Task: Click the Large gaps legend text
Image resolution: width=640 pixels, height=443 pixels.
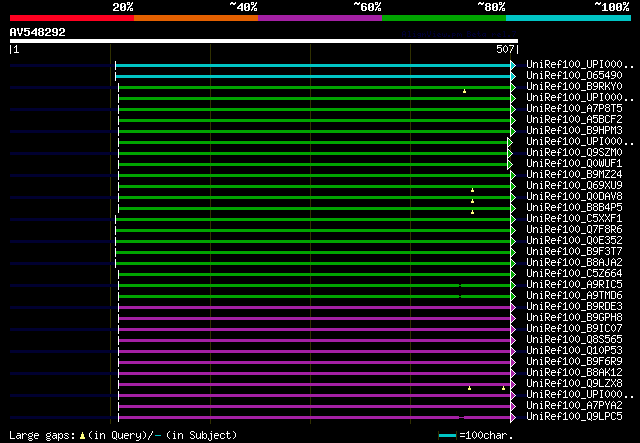Action: coord(123,435)
